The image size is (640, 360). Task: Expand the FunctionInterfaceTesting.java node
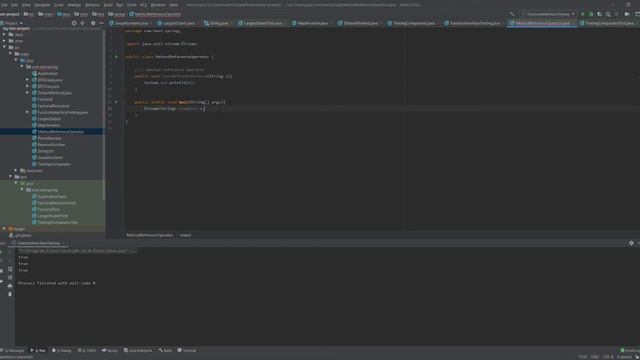pyautogui.click(x=27, y=112)
